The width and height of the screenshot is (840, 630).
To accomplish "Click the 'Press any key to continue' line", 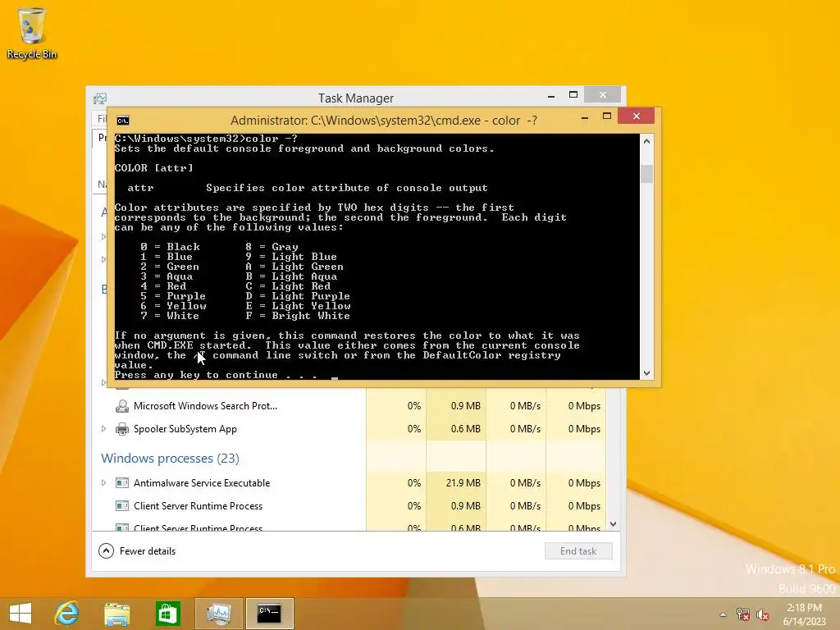I will coord(216,375).
